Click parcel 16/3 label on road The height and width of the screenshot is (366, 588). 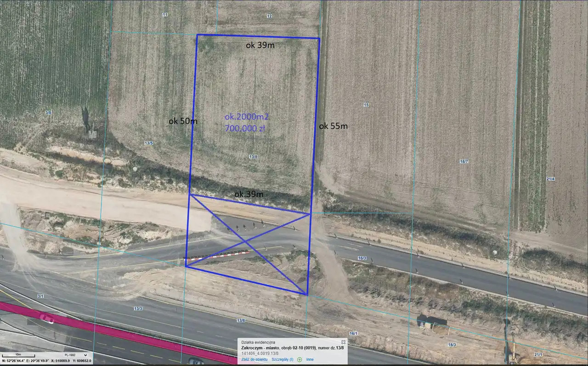pyautogui.click(x=362, y=258)
